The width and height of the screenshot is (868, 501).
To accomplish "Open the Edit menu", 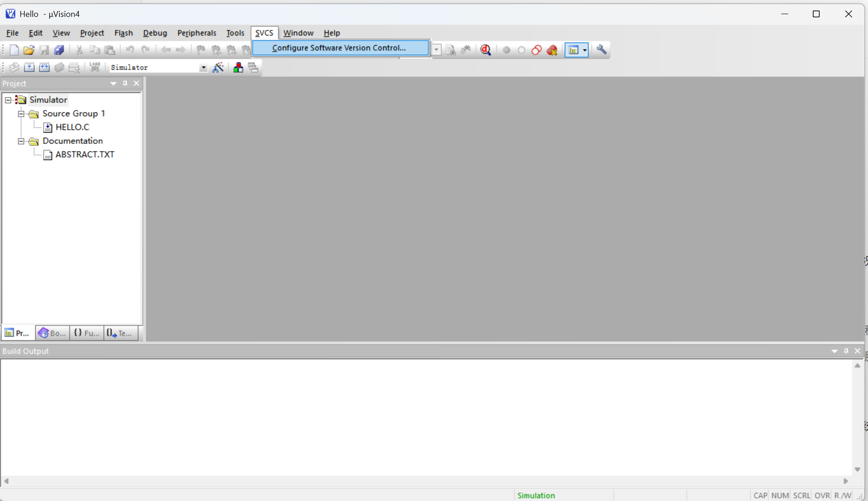I will (x=36, y=33).
